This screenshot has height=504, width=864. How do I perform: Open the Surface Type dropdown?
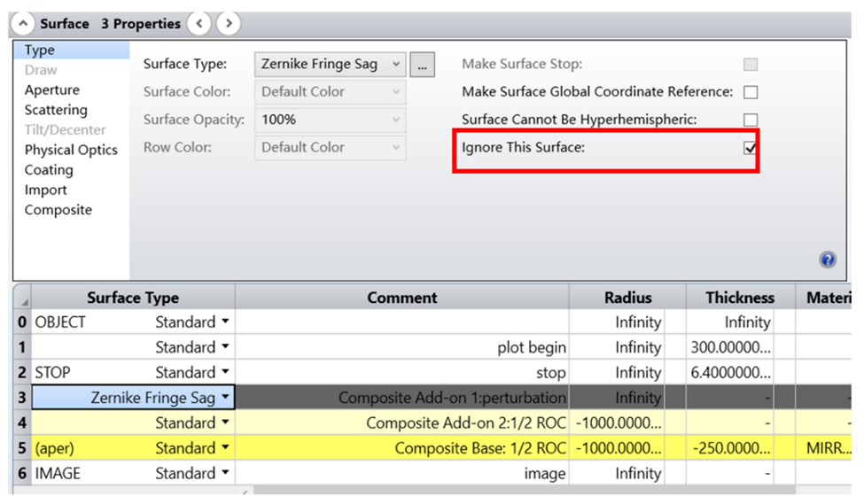click(x=330, y=65)
